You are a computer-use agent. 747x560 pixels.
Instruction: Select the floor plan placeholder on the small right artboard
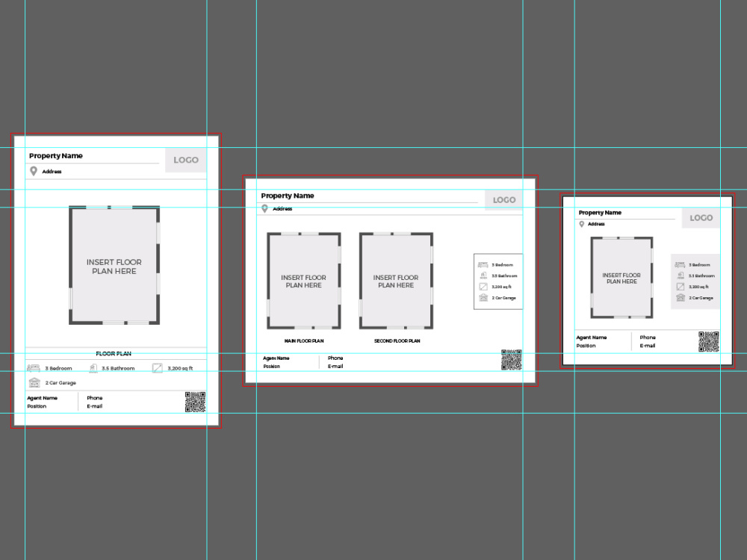pos(622,278)
